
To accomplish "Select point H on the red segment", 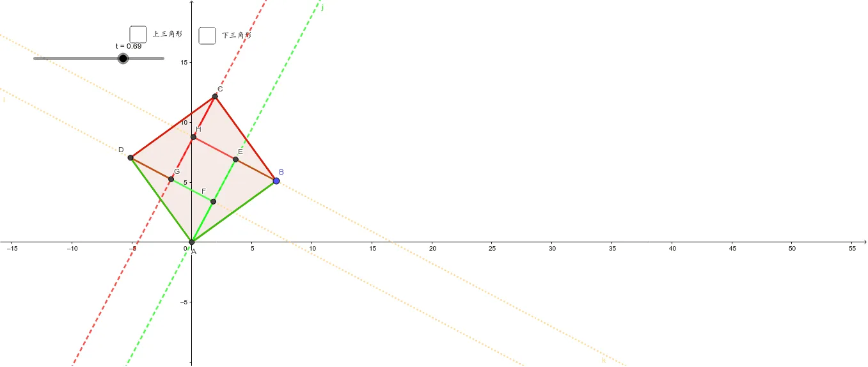I will pos(193,137).
